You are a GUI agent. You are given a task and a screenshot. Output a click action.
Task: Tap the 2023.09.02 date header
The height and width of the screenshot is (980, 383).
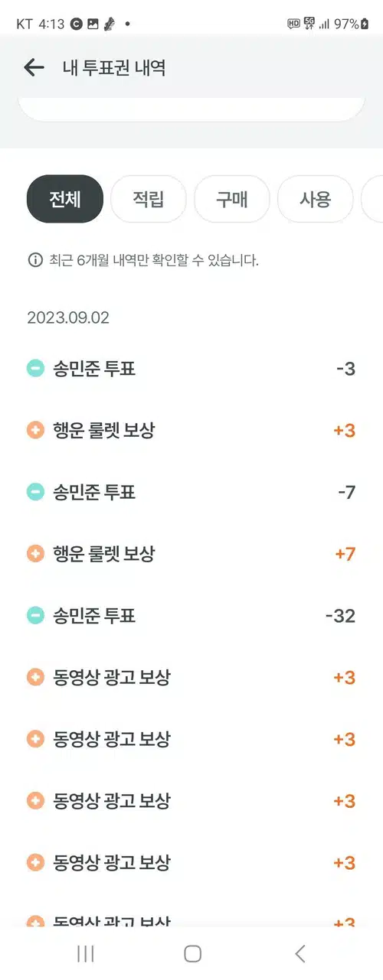pyautogui.click(x=68, y=317)
